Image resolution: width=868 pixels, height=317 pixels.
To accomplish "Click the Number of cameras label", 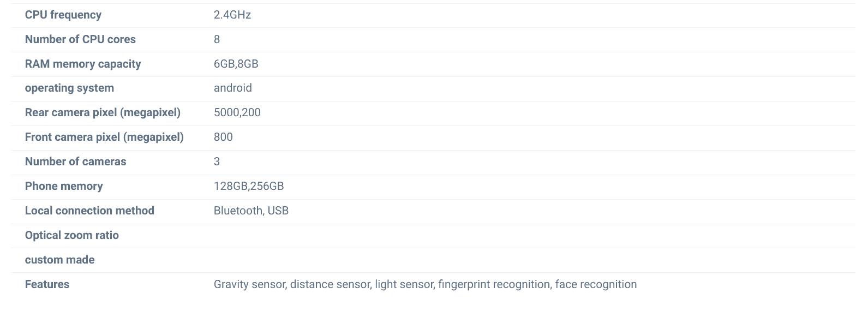I will coord(75,162).
